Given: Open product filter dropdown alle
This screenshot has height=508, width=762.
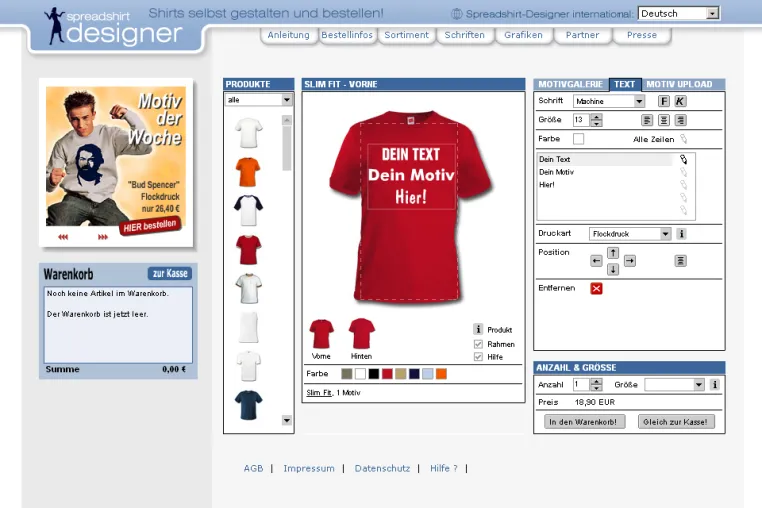Looking at the screenshot, I should (259, 100).
